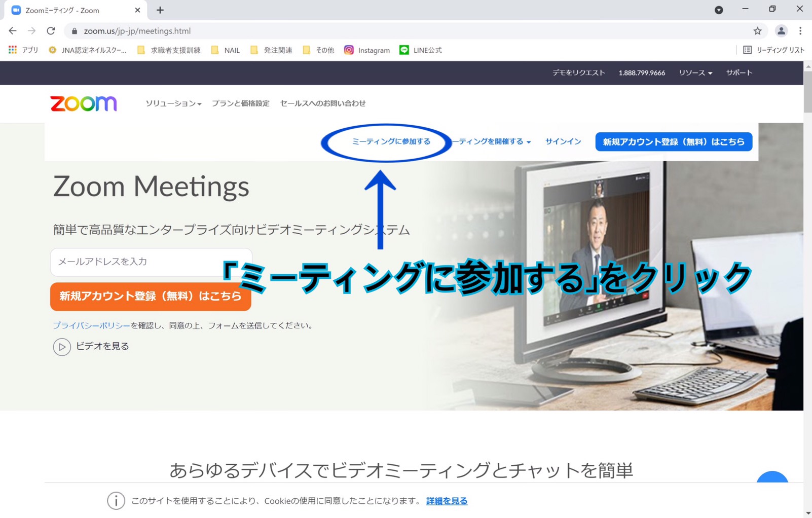Open Chrome three-dot menu
Viewport: 812px width, 518px height.
pyautogui.click(x=800, y=31)
